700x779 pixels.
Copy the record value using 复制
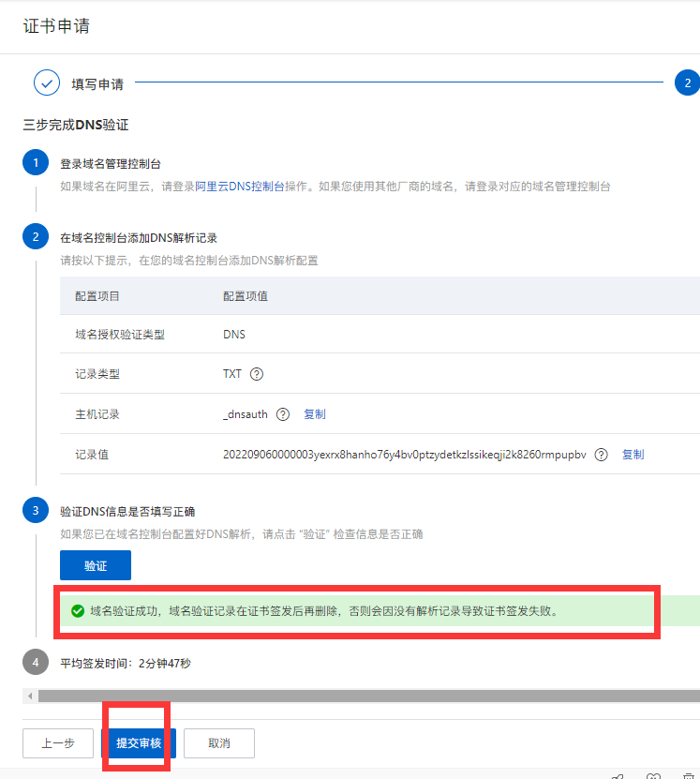(633, 455)
